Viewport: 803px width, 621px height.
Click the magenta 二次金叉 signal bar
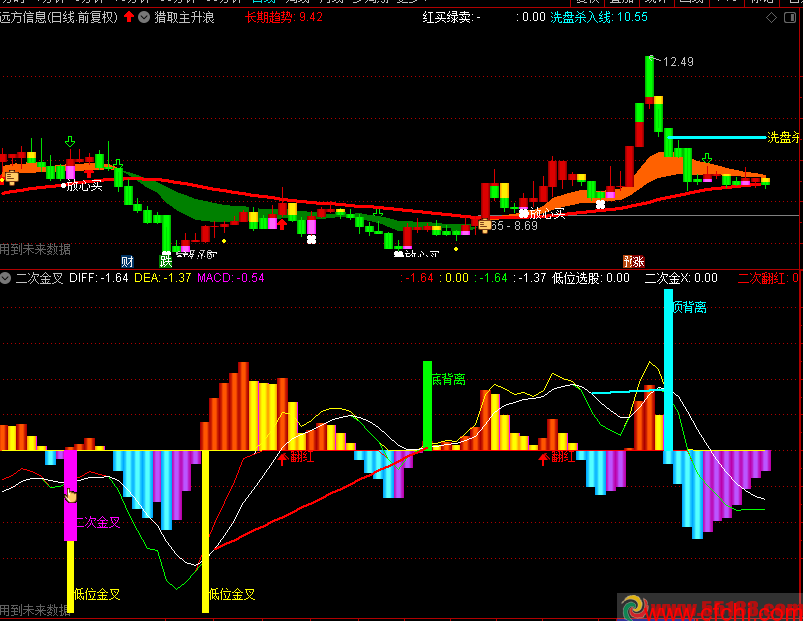pos(70,495)
